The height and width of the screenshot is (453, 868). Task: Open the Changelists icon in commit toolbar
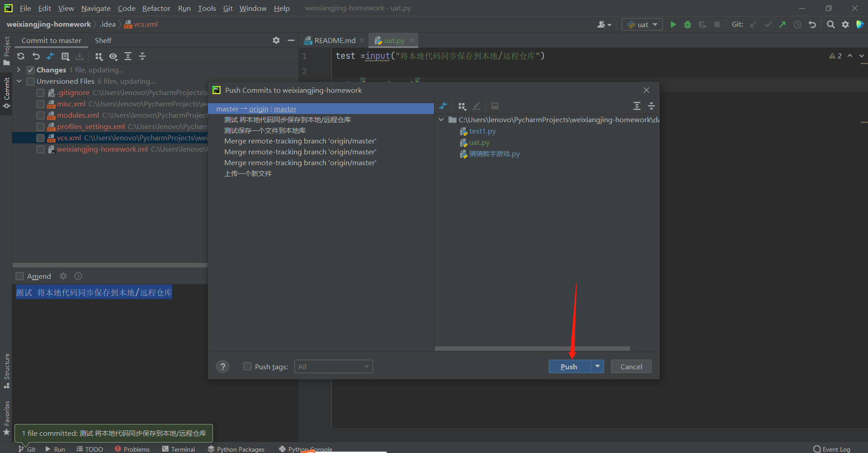[x=65, y=56]
